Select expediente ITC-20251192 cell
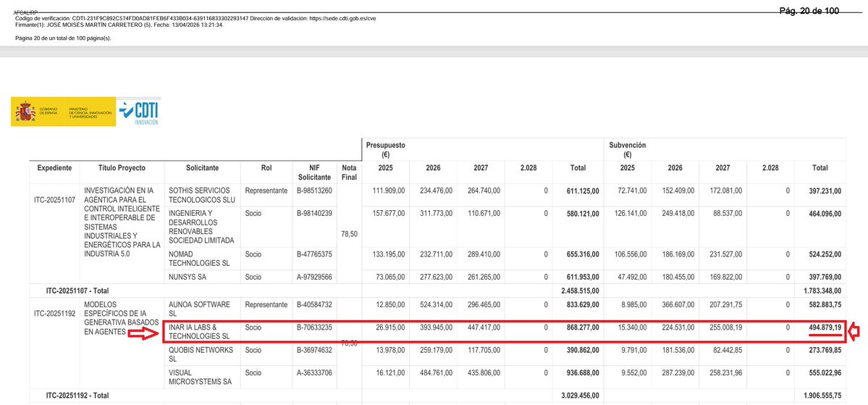The height and width of the screenshot is (405, 868). 54,314
